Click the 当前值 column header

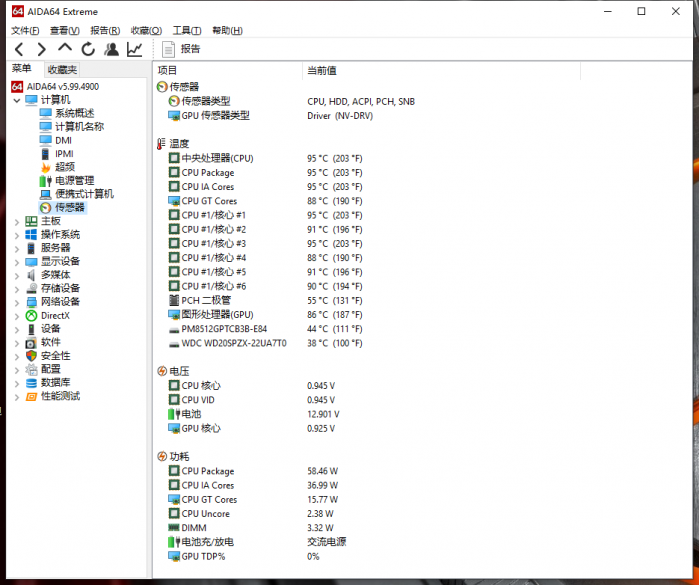322,70
